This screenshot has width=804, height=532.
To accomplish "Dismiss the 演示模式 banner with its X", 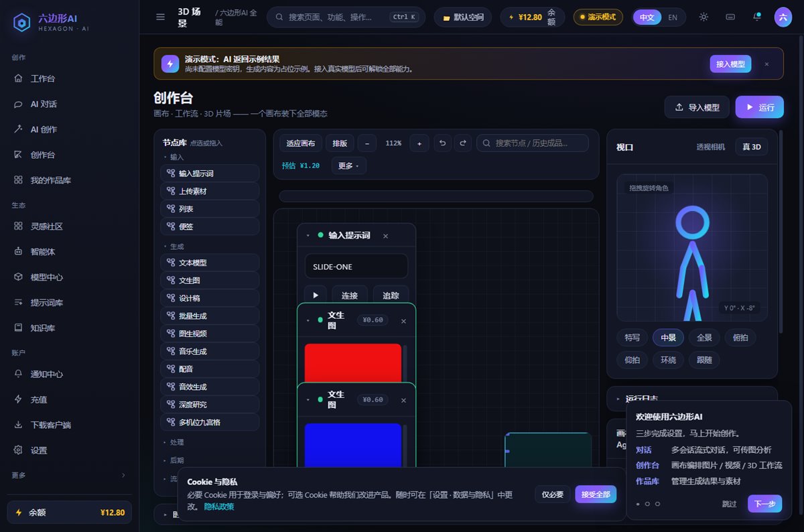I will (766, 64).
